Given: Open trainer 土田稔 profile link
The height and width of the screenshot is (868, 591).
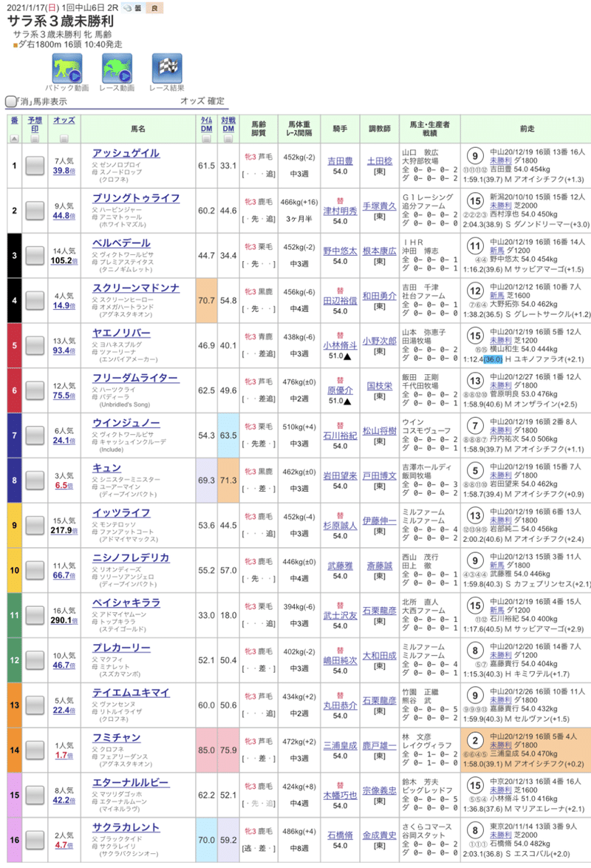Looking at the screenshot, I should (x=380, y=161).
